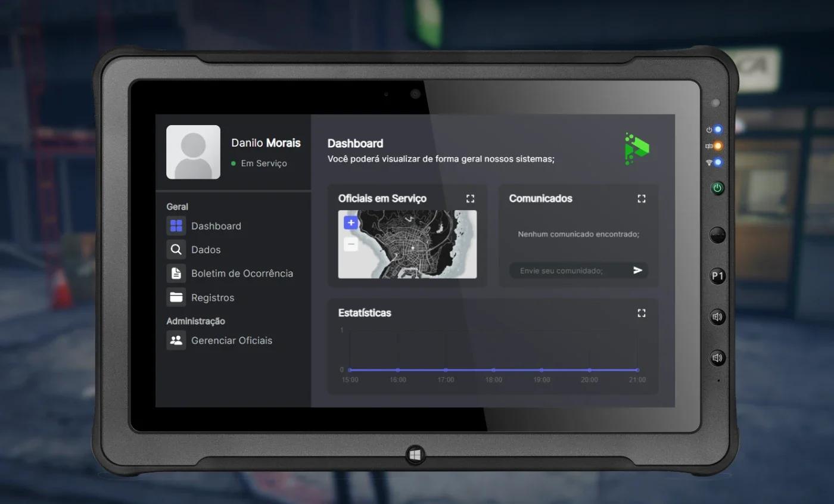Zoom in on the map with plus
This screenshot has width=834, height=504.
pyautogui.click(x=351, y=223)
